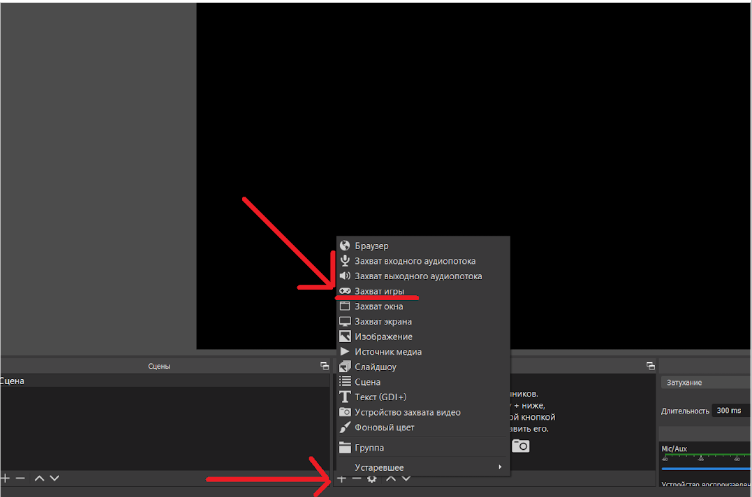Open the Затухание transition dropdown
The image size is (752, 497).
click(x=704, y=383)
